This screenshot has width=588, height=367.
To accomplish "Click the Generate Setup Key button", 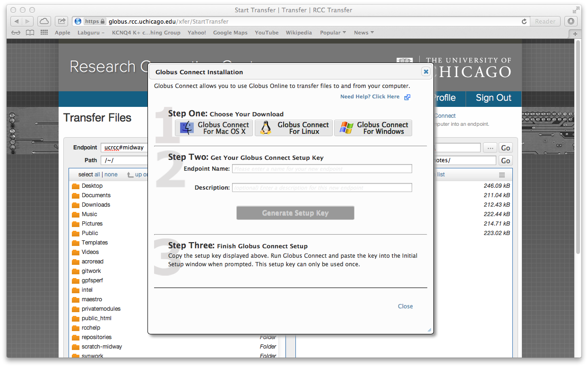I will coord(295,213).
